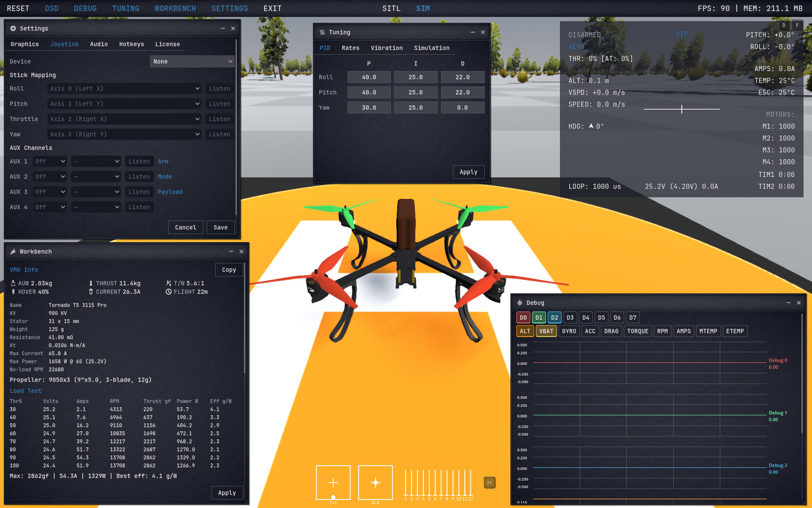The height and width of the screenshot is (508, 812).
Task: Open the Pitch axis mapping dropdown
Action: (124, 103)
